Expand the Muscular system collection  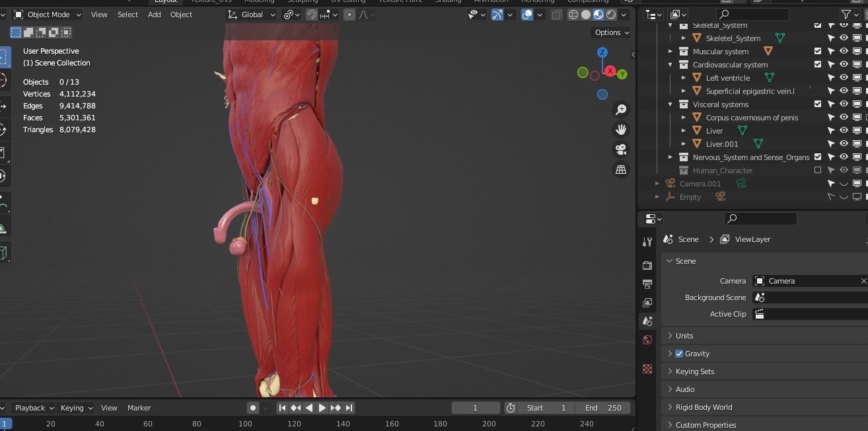point(670,52)
